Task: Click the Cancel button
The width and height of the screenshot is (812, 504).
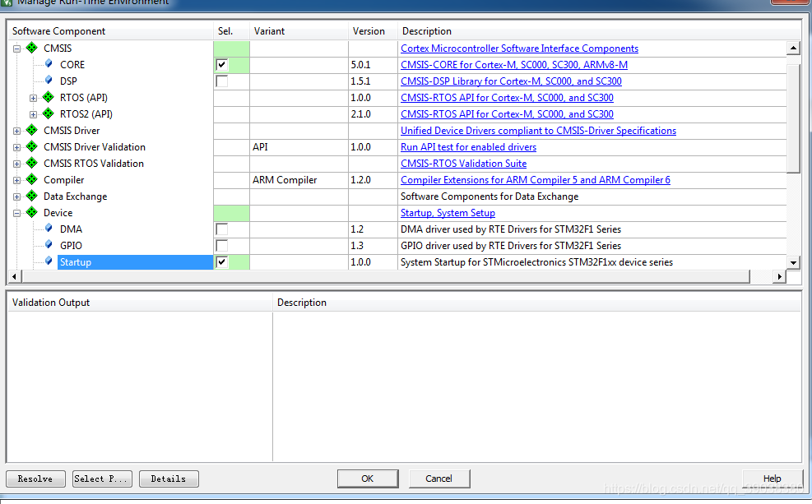Action: pos(439,479)
